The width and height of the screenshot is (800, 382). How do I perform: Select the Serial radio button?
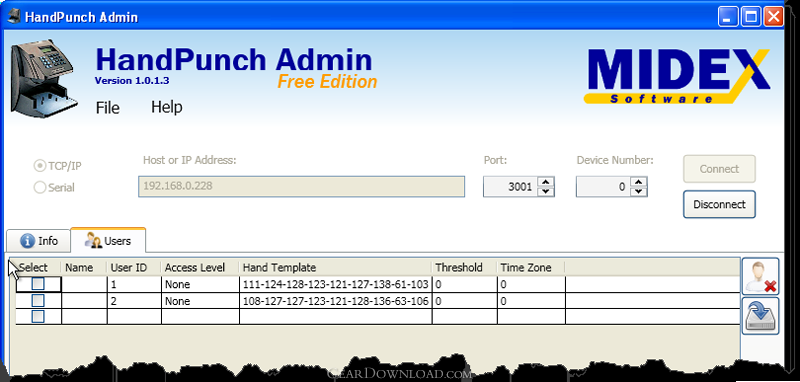pyautogui.click(x=39, y=188)
